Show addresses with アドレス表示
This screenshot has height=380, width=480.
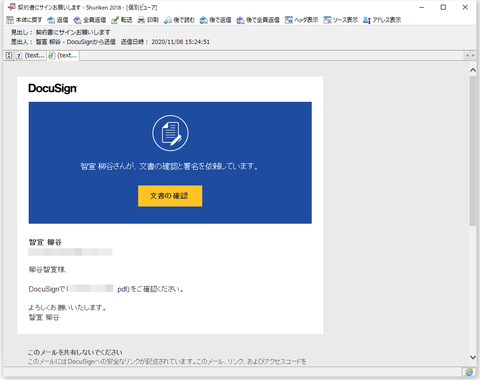click(x=382, y=20)
